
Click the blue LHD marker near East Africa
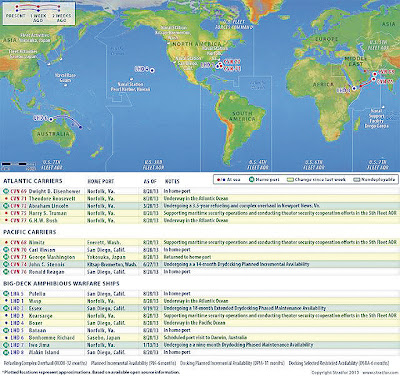tap(354, 89)
